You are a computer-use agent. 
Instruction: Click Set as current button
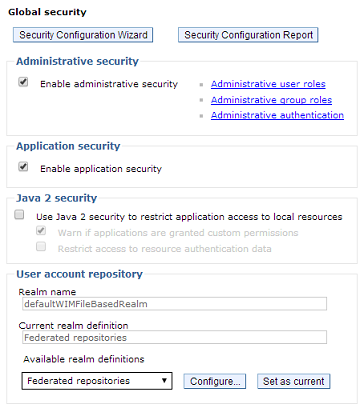(294, 381)
